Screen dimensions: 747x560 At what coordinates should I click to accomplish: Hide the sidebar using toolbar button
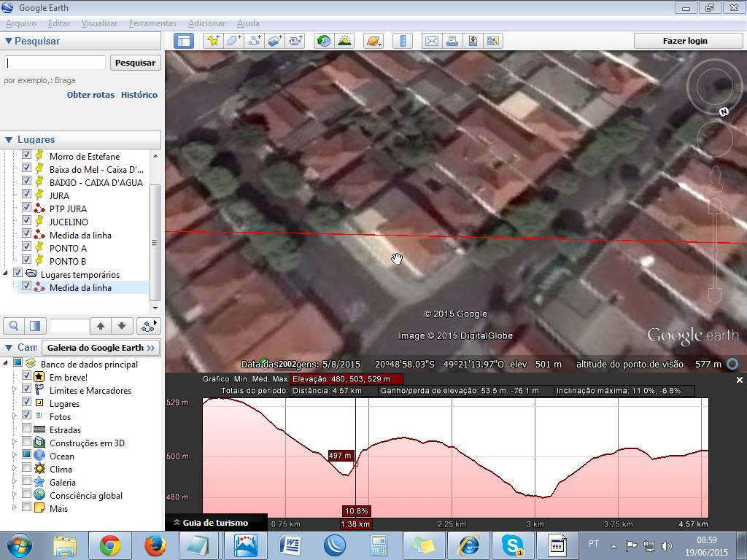pyautogui.click(x=183, y=41)
